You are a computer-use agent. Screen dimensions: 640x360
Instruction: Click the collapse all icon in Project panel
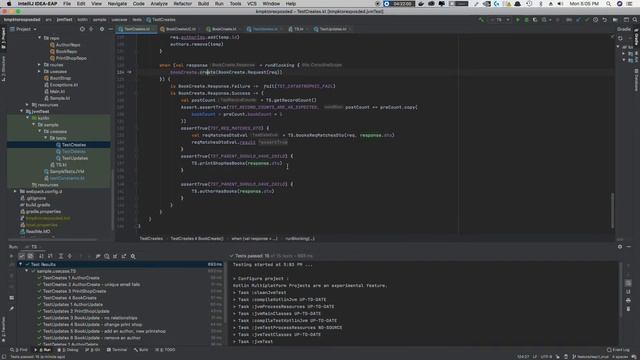(91, 29)
